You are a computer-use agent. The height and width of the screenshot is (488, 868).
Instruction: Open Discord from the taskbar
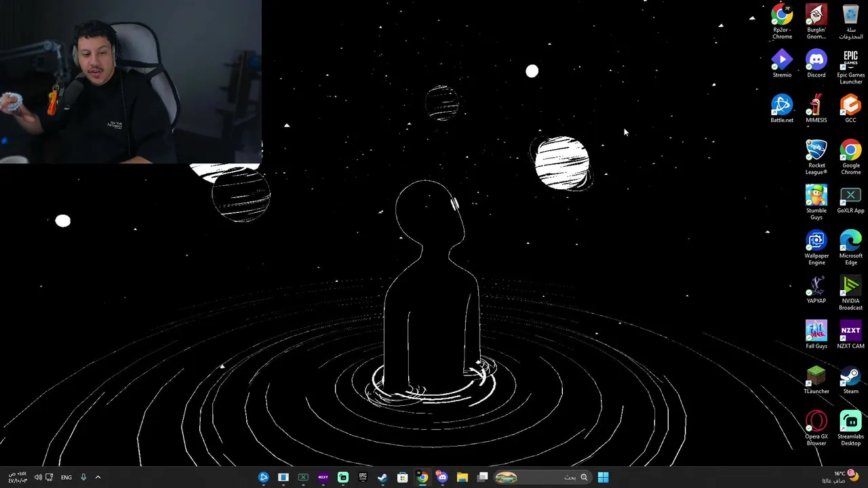[442, 477]
